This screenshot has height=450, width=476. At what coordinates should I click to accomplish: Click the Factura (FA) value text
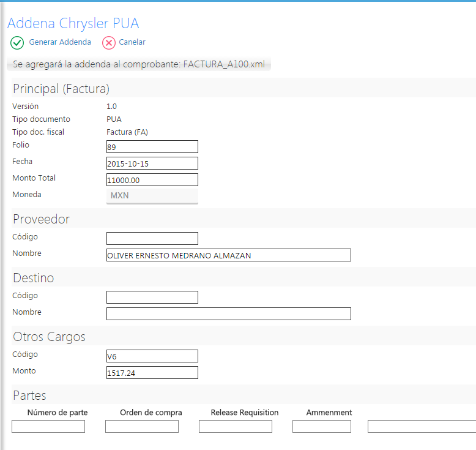coord(127,132)
